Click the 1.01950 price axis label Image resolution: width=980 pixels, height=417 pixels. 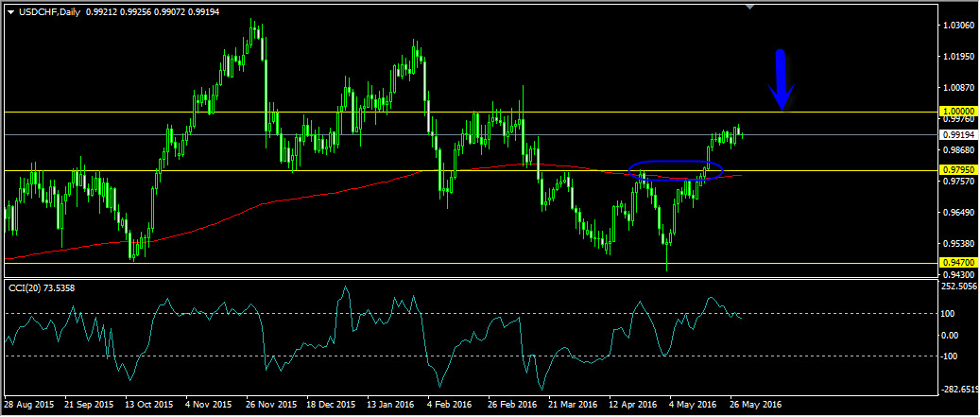pos(958,57)
